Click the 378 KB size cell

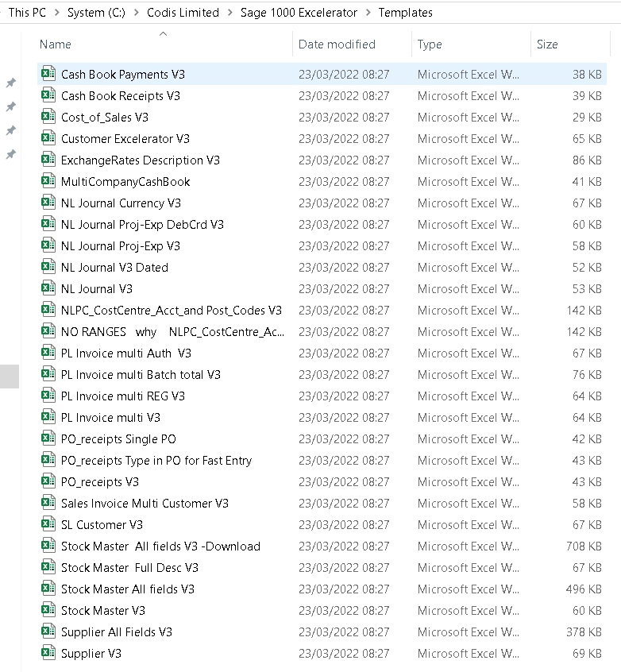584,631
